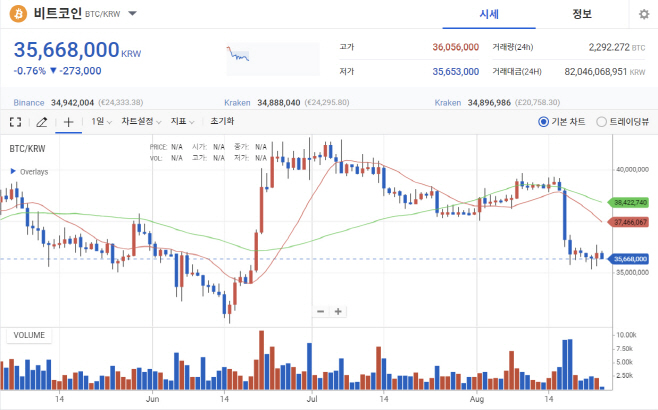This screenshot has height=410, width=658.
Task: Select the pencil drawing tool
Action: click(x=42, y=122)
